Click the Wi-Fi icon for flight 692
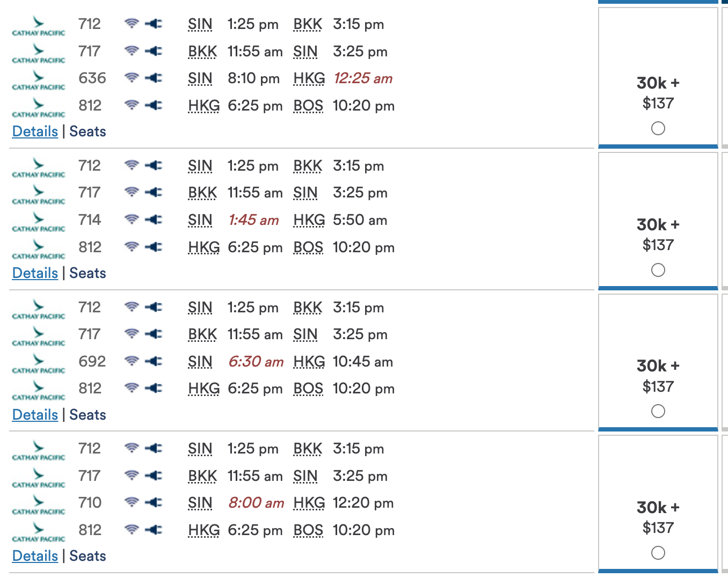Viewport: 728px width, 585px height. (132, 361)
